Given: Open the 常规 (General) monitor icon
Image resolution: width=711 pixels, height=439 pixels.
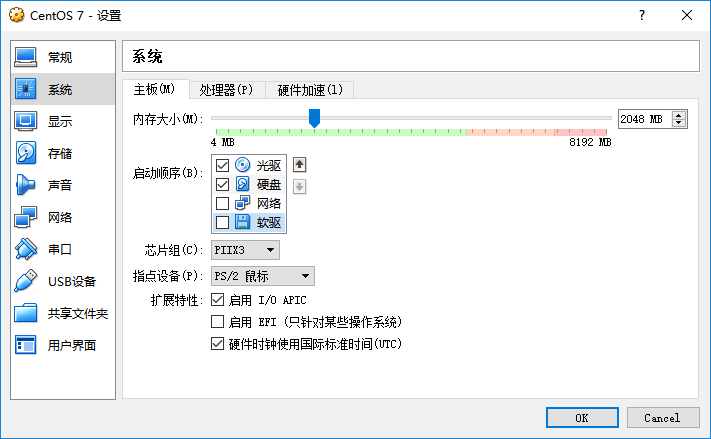Looking at the screenshot, I should (25, 57).
